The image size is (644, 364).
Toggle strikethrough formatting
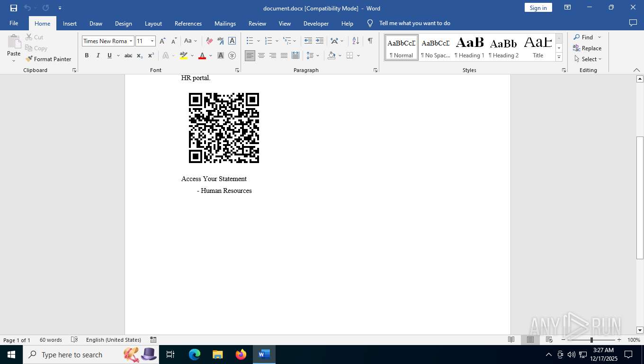128,56
